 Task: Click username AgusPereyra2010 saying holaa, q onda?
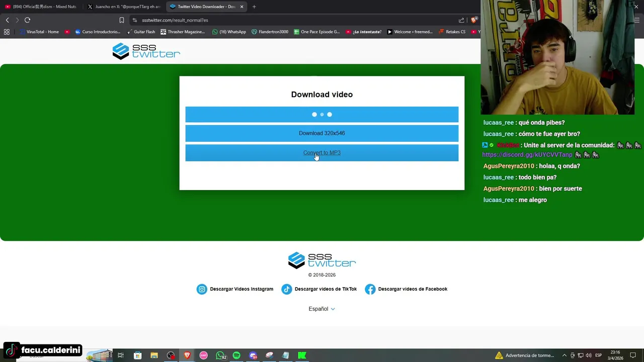(509, 166)
